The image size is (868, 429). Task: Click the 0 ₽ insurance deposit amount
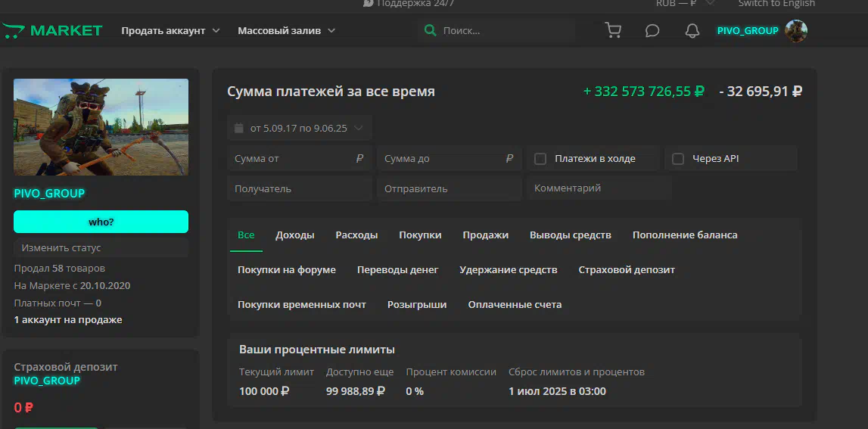(x=23, y=408)
